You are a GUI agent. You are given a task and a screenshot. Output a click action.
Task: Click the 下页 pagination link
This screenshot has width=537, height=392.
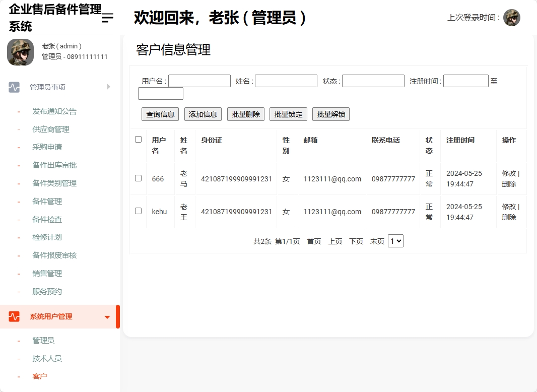(x=356, y=241)
